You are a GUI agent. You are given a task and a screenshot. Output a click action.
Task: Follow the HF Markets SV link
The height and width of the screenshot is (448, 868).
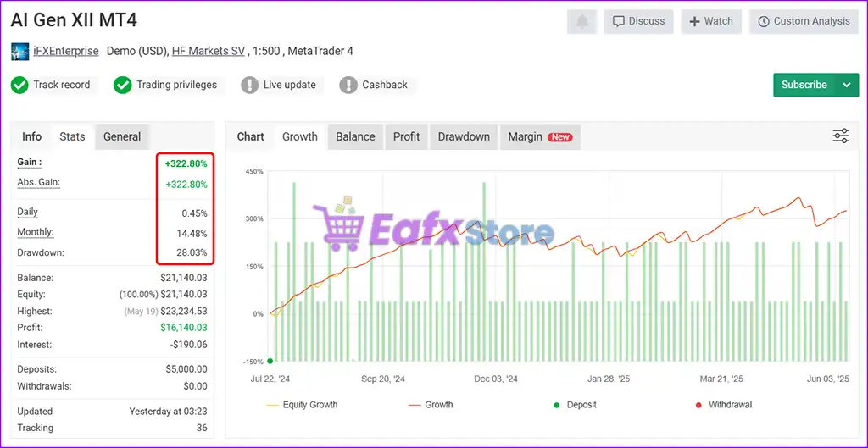209,52
